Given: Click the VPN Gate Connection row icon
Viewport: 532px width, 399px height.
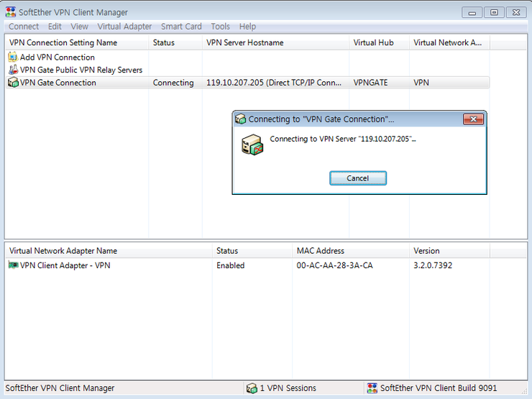Looking at the screenshot, I should coord(13,83).
